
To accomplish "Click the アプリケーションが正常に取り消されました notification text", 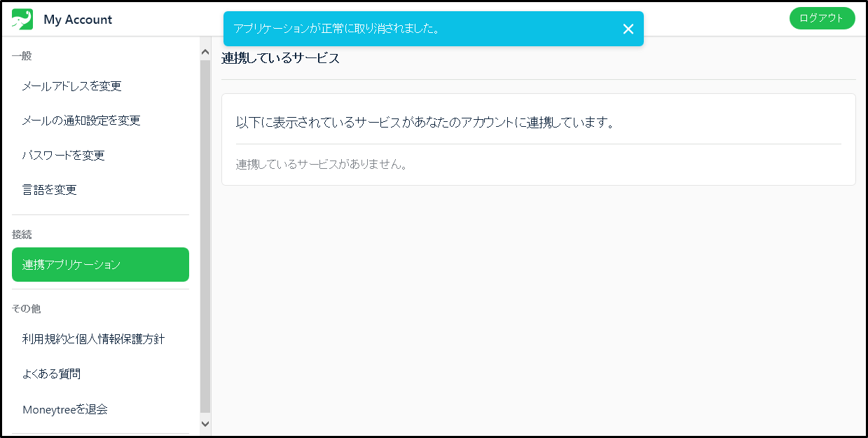I will coord(337,29).
